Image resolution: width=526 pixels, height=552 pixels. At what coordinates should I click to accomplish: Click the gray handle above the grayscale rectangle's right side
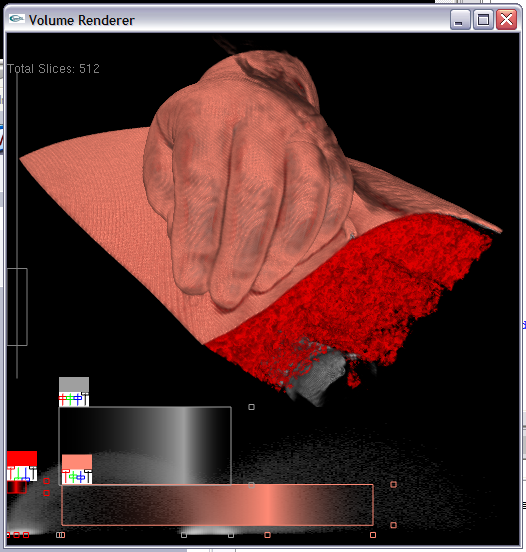[251, 407]
